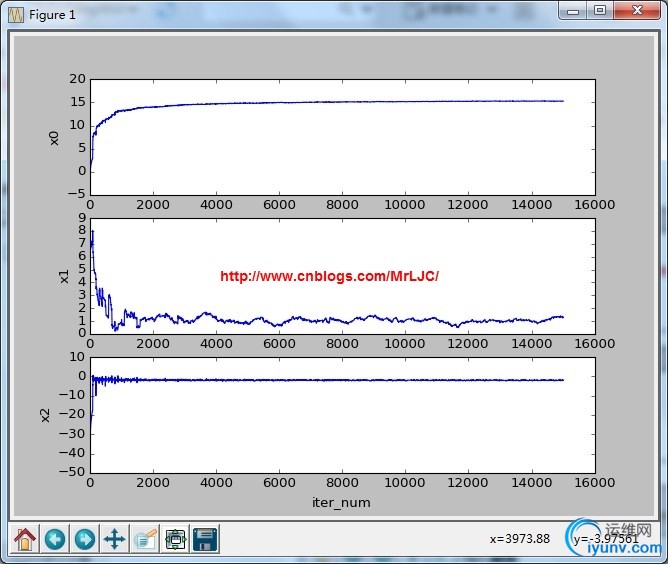Save the figure with the floppy icon
The height and width of the screenshot is (564, 668).
pyautogui.click(x=205, y=539)
